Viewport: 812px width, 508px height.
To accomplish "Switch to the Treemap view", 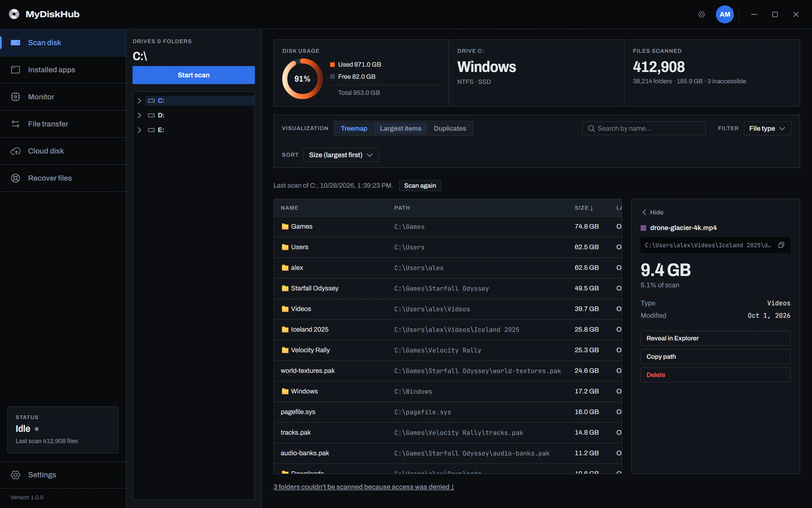I will [354, 128].
